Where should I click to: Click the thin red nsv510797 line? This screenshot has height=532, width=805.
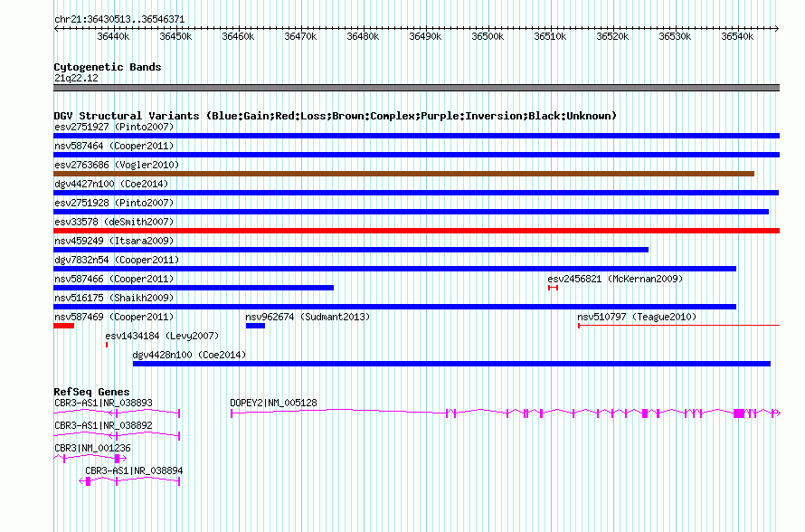point(678,326)
